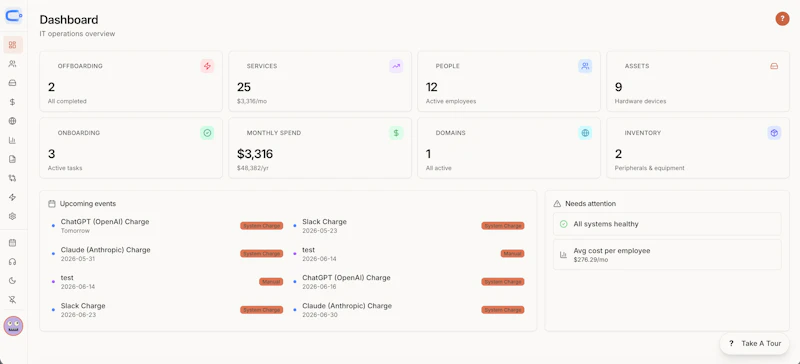The width and height of the screenshot is (800, 364).
Task: Click the People card users icon
Action: 585,66
